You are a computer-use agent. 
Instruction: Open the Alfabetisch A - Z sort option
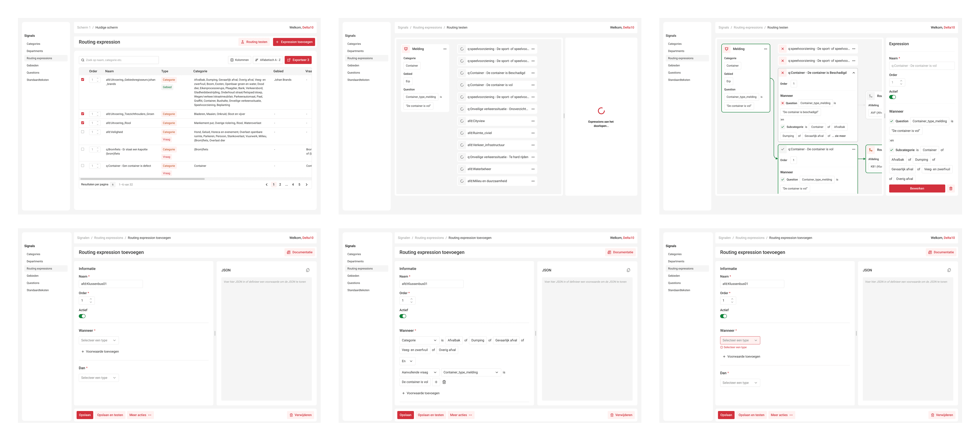(268, 60)
